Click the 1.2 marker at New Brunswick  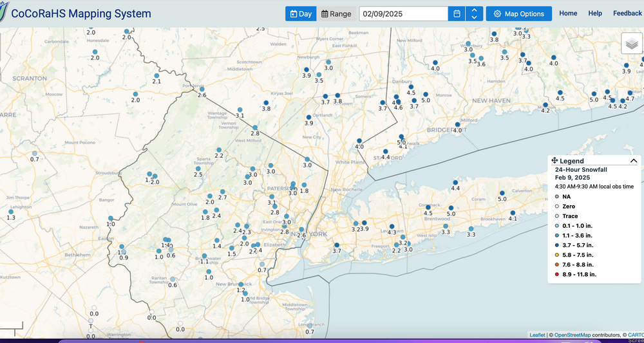241,284
